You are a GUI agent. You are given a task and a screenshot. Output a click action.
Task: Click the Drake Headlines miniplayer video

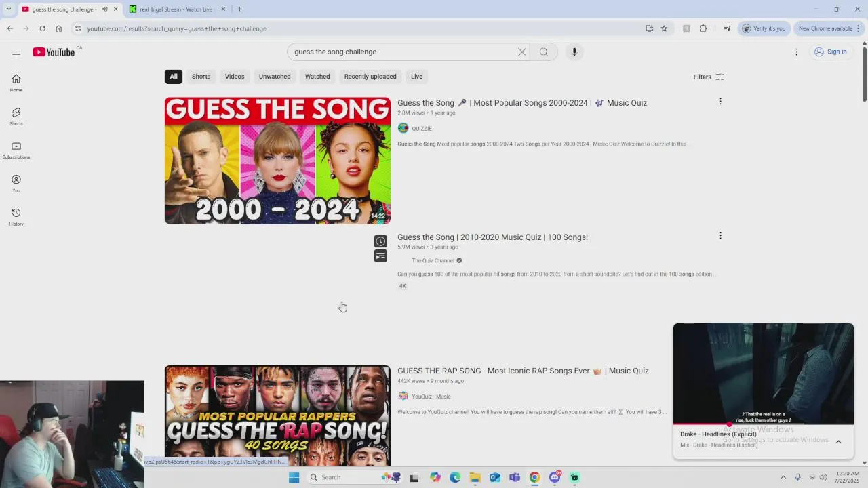[x=764, y=374]
